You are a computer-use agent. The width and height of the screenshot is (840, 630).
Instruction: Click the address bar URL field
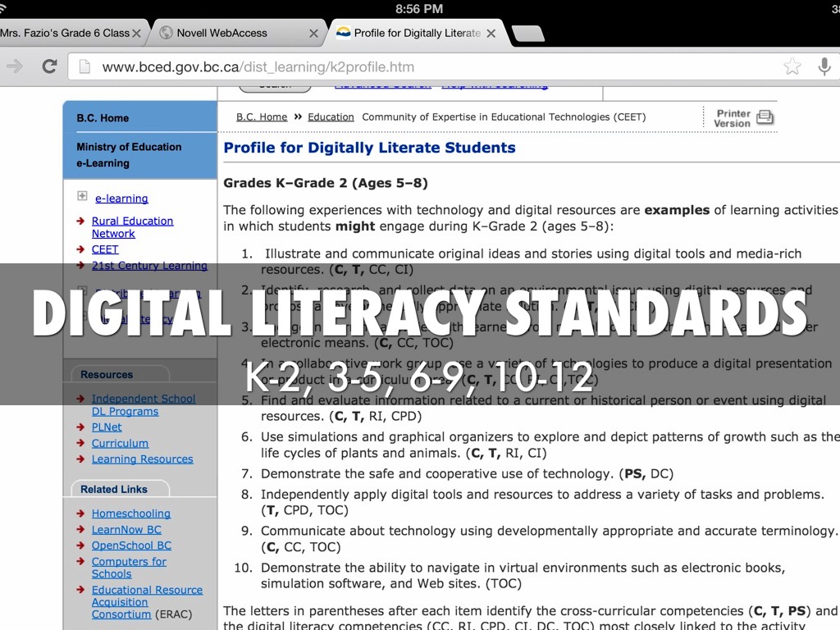pyautogui.click(x=410, y=67)
